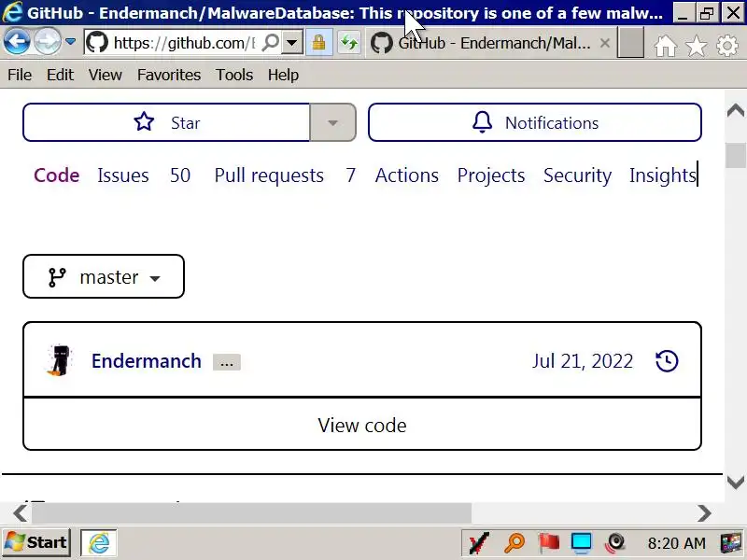Viewport: 747px width, 560px height.
Task: Click the horizontal scrollbar thumb
Action: [x=251, y=512]
